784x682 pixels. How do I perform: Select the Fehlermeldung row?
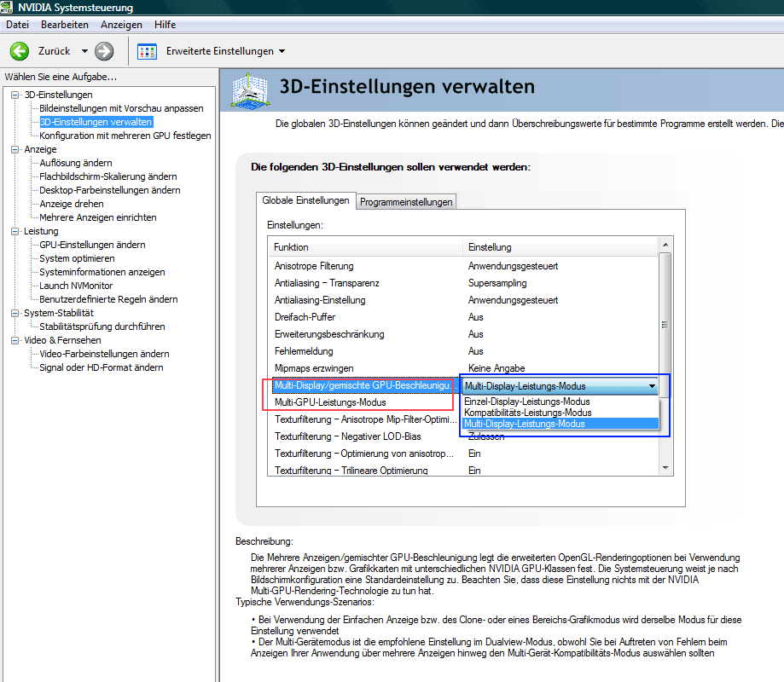pos(462,350)
